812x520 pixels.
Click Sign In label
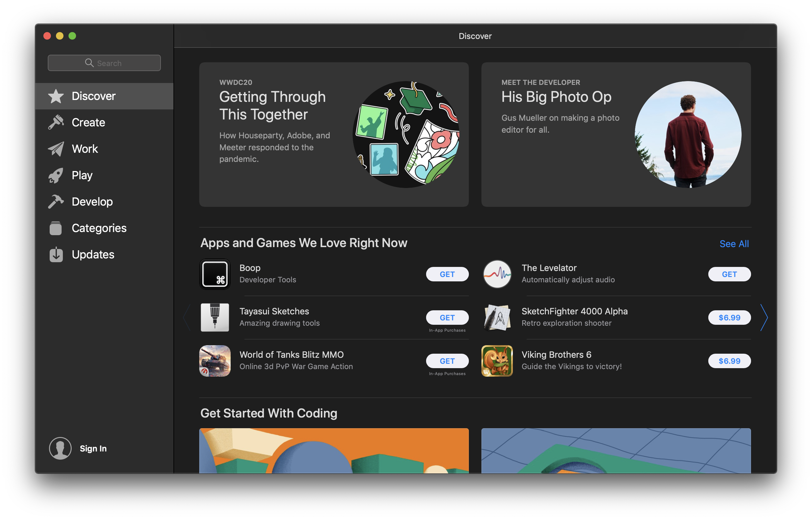[93, 448]
